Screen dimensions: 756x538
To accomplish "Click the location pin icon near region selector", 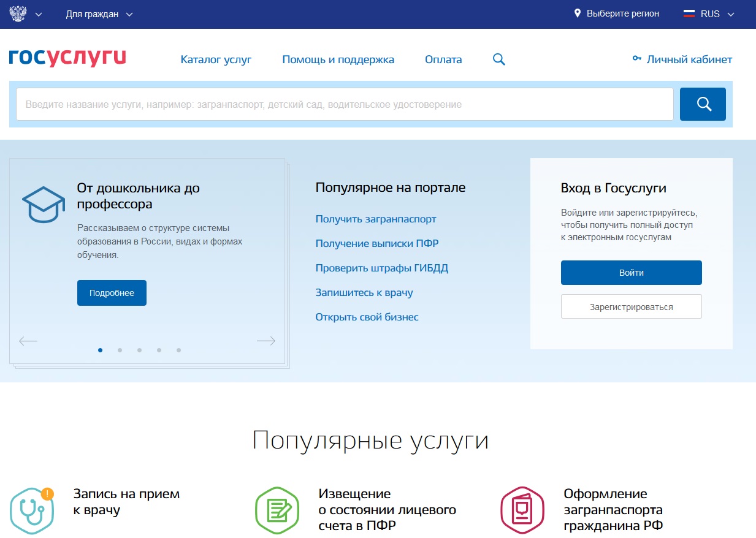I will pyautogui.click(x=577, y=13).
